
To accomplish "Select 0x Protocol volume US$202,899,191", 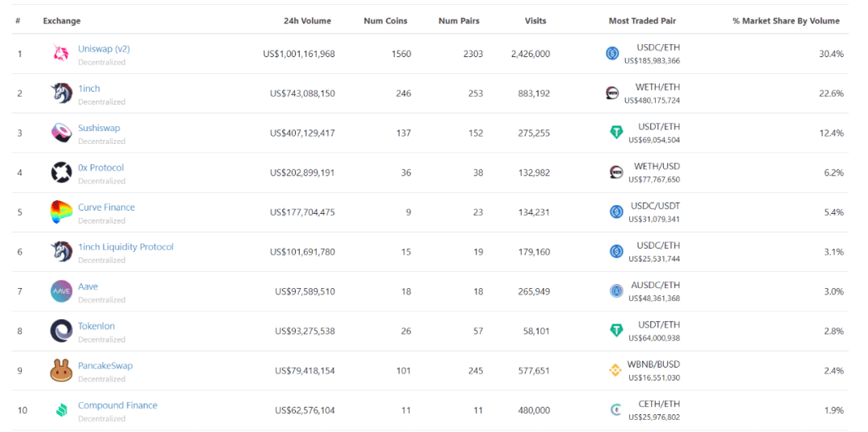I will pos(302,173).
